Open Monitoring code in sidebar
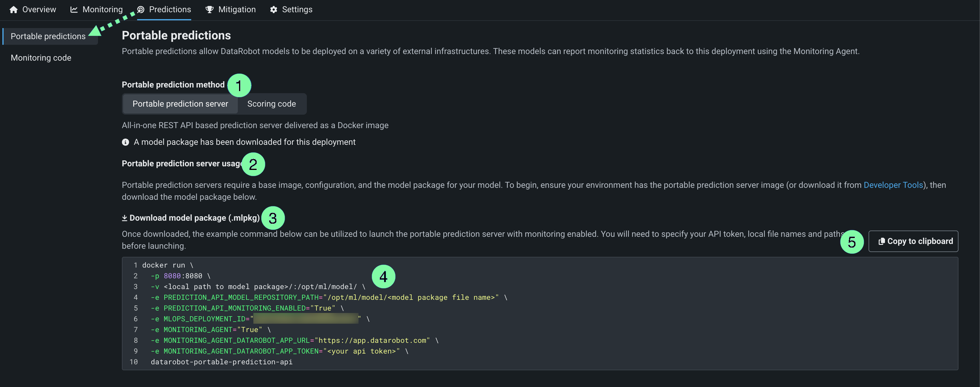The height and width of the screenshot is (387, 980). (41, 58)
